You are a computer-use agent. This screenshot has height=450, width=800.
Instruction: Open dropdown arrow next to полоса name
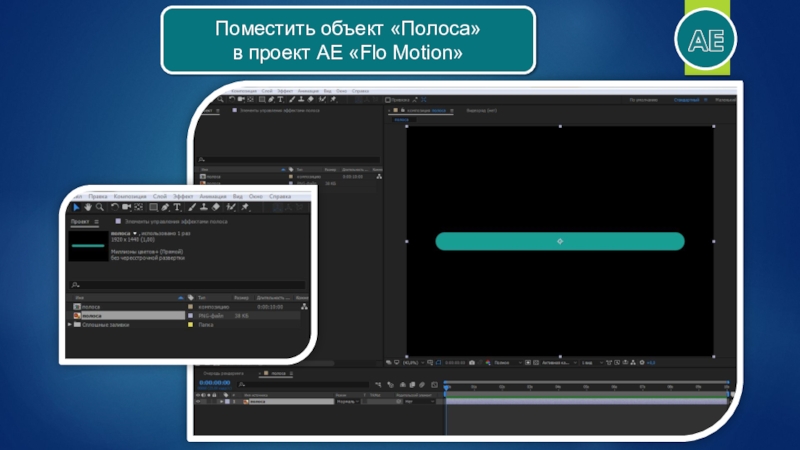[135, 234]
